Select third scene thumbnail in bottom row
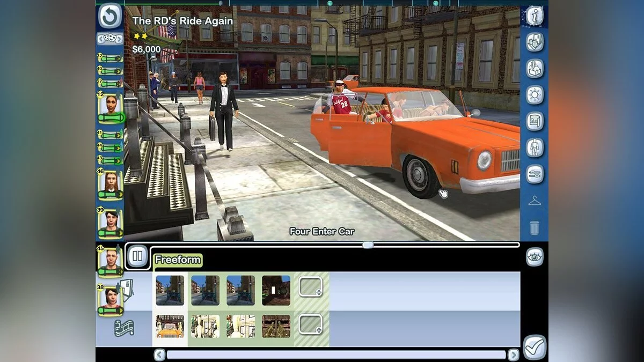 240,326
